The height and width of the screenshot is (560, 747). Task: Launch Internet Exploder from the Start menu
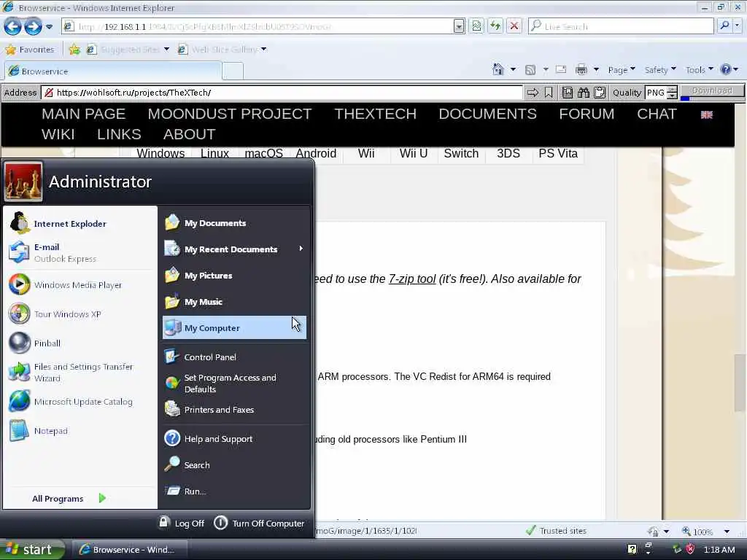click(x=80, y=223)
